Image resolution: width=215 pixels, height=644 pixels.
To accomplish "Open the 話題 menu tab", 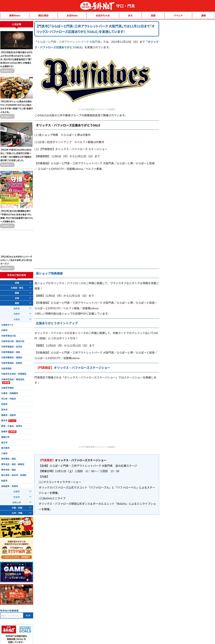I will pyautogui.click(x=153, y=16).
